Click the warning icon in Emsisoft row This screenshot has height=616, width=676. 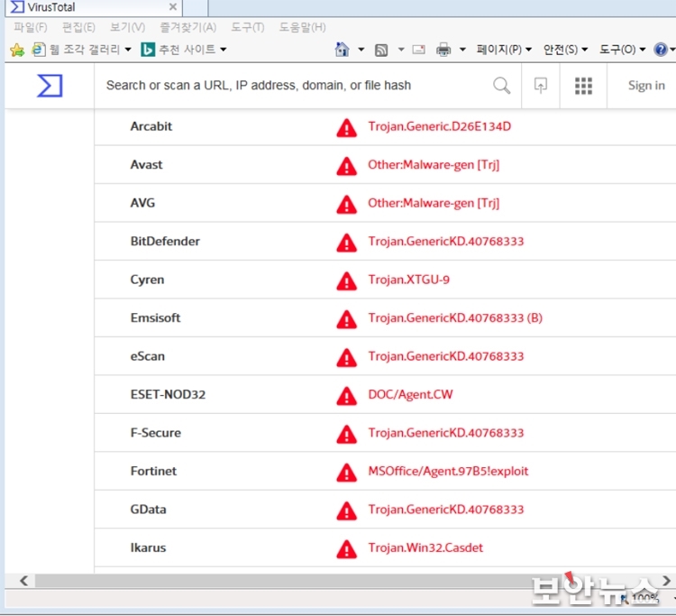[347, 319]
